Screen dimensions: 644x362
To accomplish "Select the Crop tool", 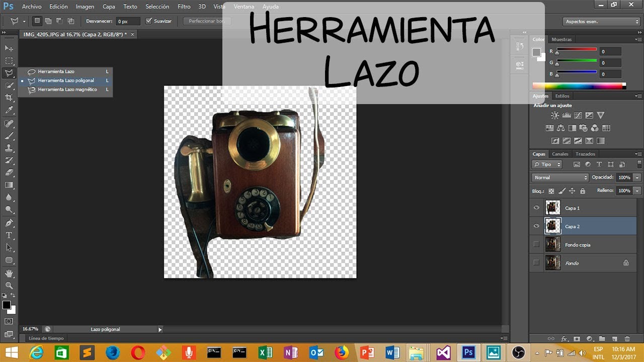I will click(x=9, y=98).
